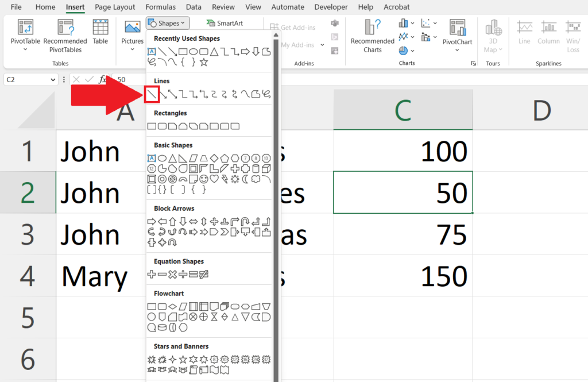
Task: Expand the Name Box dropdown arrow
Action: tap(53, 79)
